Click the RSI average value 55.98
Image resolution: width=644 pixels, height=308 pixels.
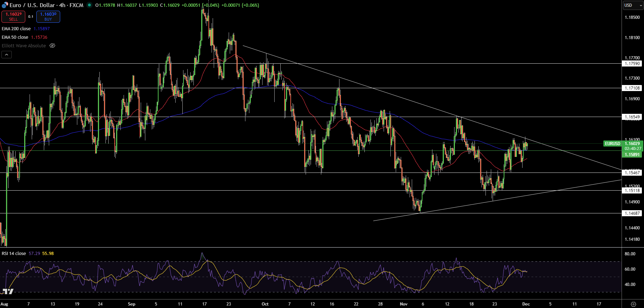point(48,253)
